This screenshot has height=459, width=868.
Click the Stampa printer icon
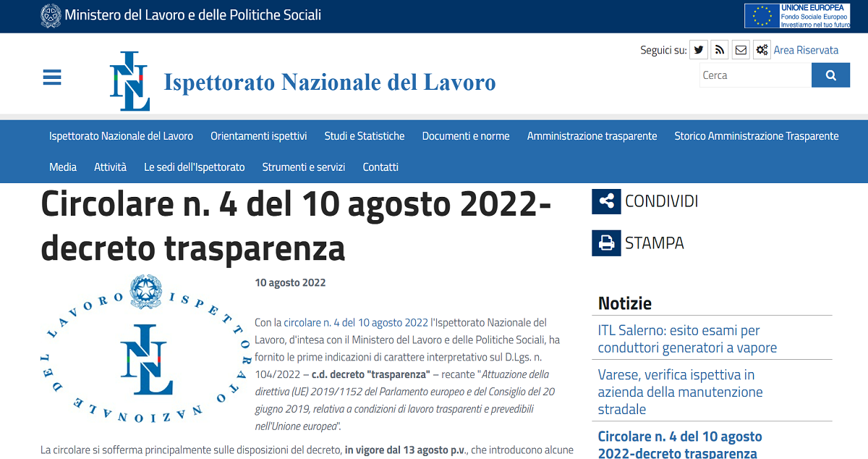(606, 243)
